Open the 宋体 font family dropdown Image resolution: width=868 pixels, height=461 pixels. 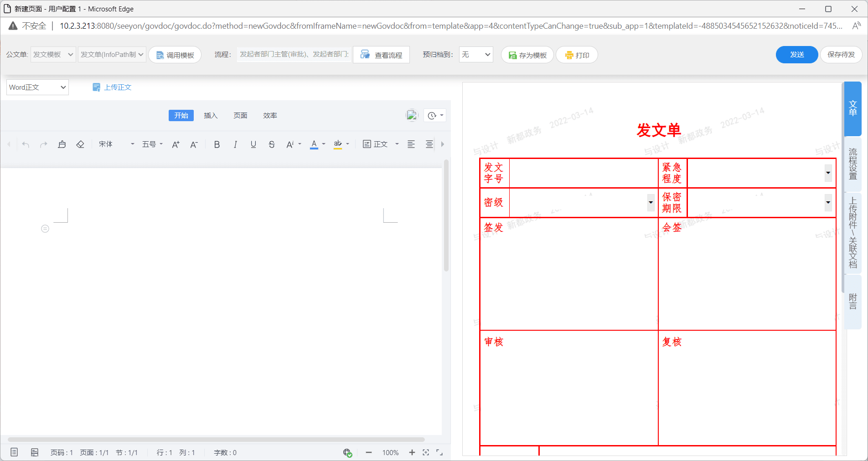click(x=117, y=144)
